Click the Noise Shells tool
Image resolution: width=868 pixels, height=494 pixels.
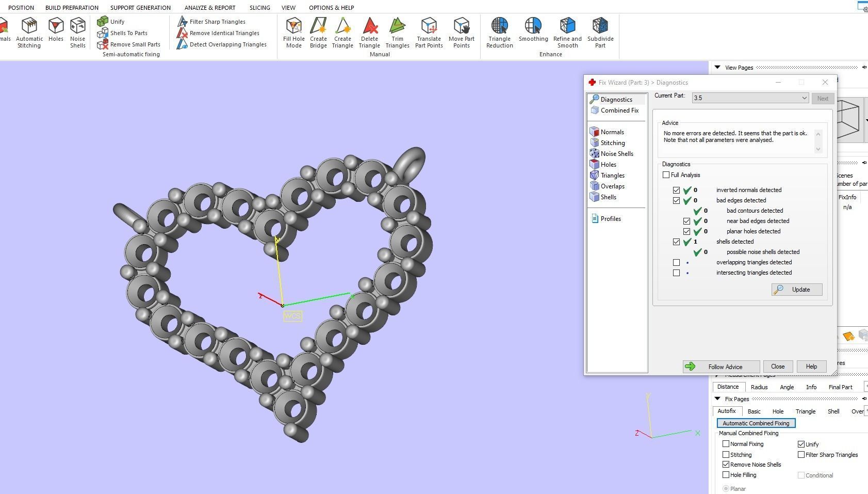pyautogui.click(x=77, y=33)
